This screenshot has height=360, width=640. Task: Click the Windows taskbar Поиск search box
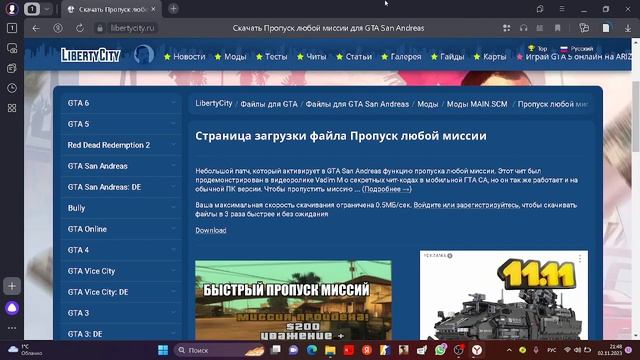(x=220, y=350)
